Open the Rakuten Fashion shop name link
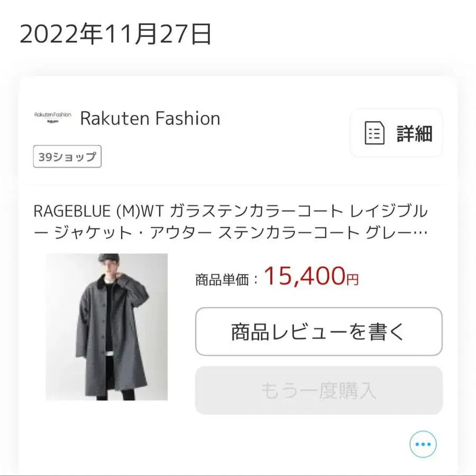The image size is (476, 476). (x=150, y=118)
